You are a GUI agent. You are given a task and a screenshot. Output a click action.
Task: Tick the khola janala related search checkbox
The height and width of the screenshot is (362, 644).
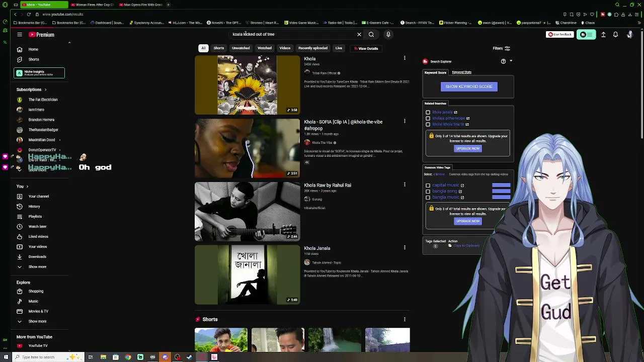click(428, 112)
